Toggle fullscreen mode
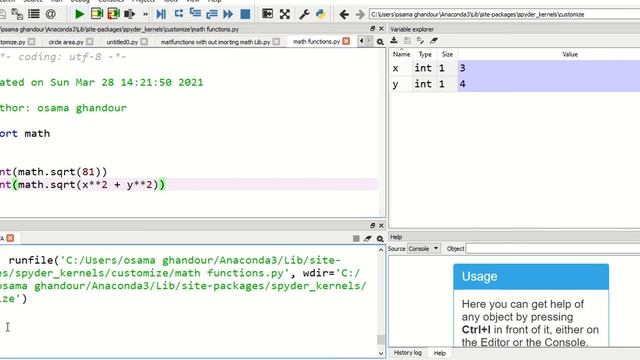This screenshot has height=360, width=640. pos(285,14)
